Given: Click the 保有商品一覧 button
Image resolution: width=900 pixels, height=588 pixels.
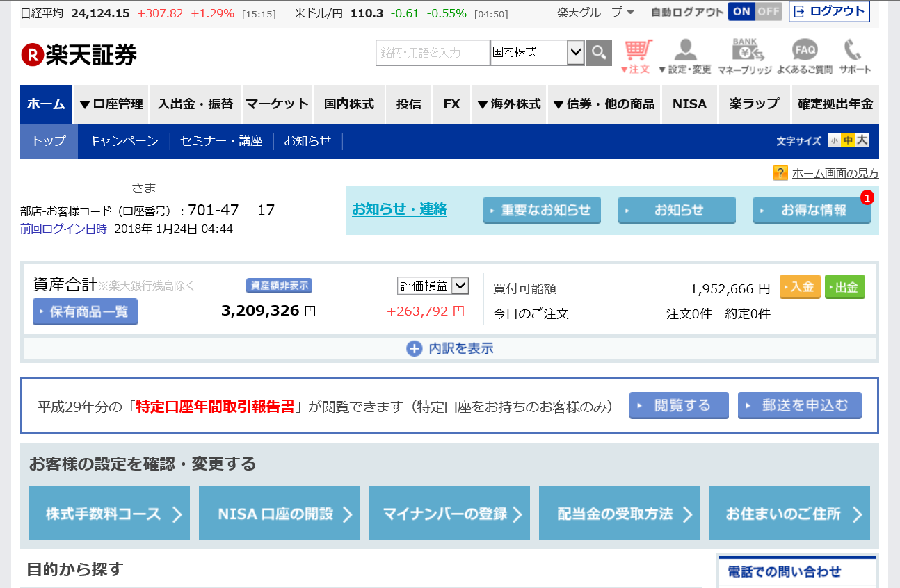Looking at the screenshot, I should [x=85, y=311].
